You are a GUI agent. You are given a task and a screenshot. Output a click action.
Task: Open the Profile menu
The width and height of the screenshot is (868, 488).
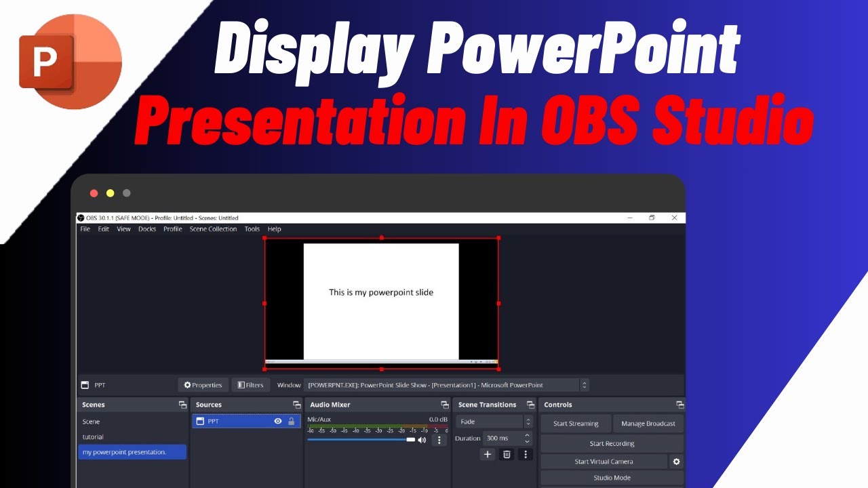pos(173,229)
